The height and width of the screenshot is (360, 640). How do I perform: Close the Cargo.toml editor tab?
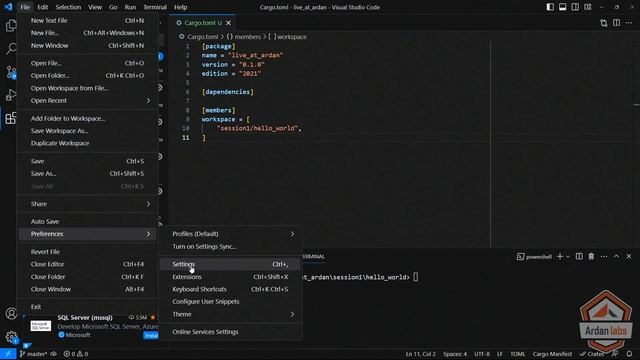(x=229, y=23)
